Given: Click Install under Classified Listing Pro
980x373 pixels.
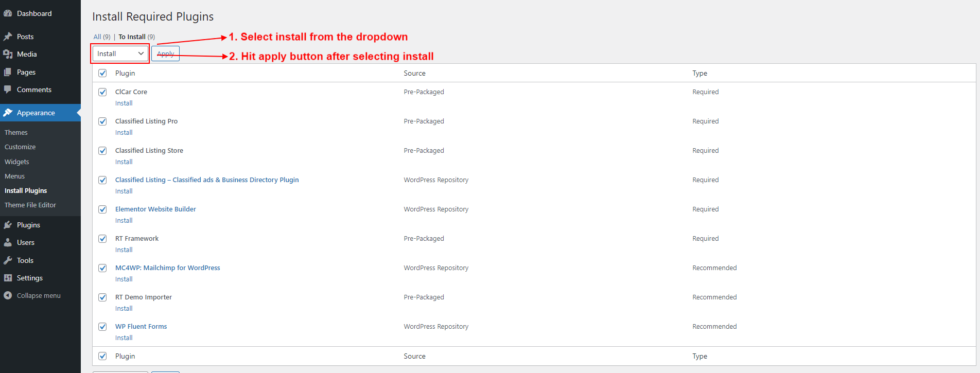Looking at the screenshot, I should click(x=124, y=132).
